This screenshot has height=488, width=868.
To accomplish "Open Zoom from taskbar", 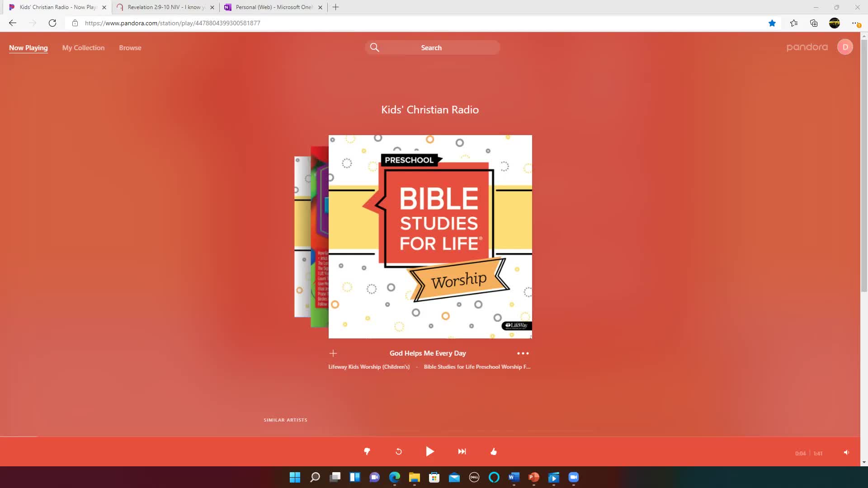I will [574, 477].
